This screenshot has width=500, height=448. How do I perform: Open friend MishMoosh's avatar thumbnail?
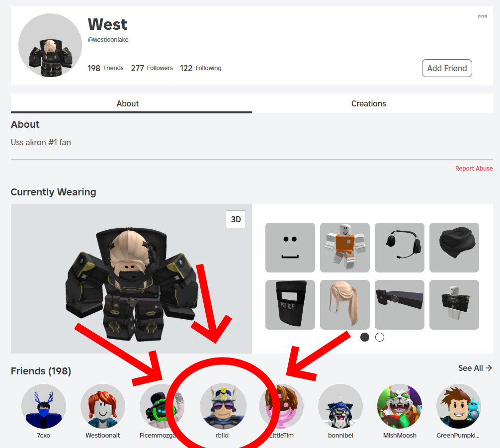400,406
